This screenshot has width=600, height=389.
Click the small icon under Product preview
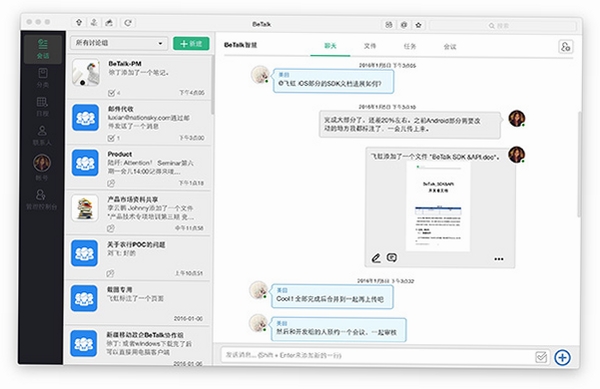(111, 183)
